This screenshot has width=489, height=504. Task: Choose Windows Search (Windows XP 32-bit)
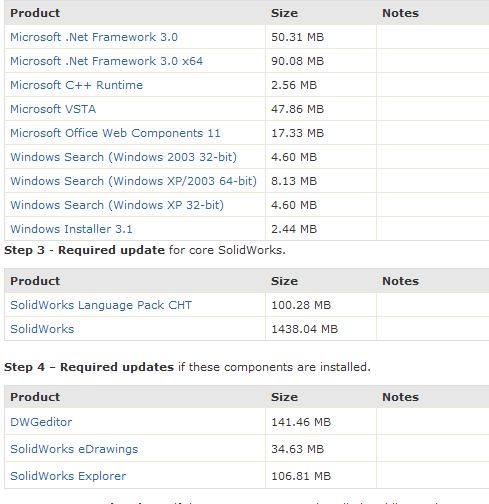pos(117,205)
